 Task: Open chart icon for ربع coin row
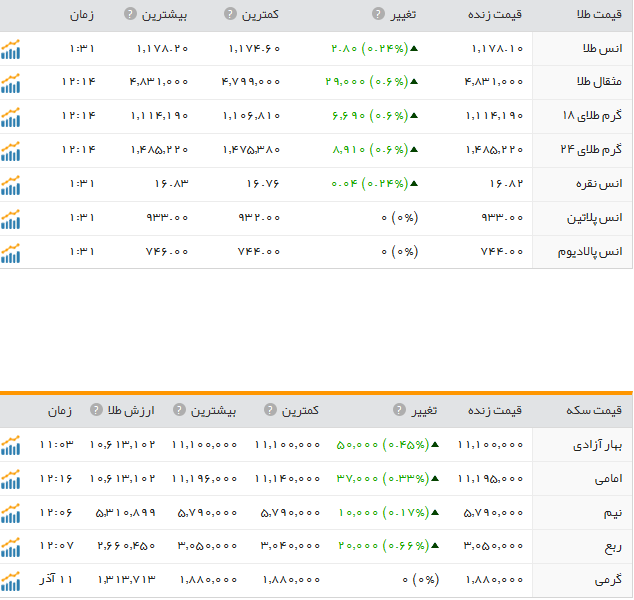10,547
